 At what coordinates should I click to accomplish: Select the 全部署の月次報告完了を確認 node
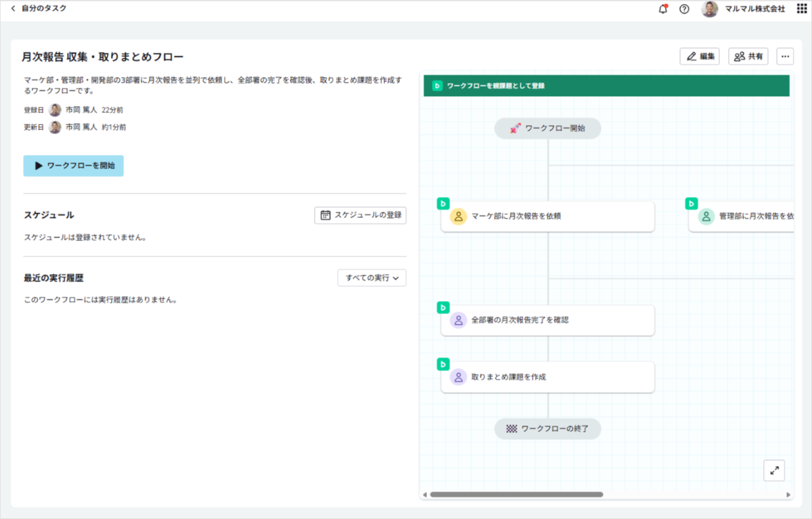tap(547, 320)
